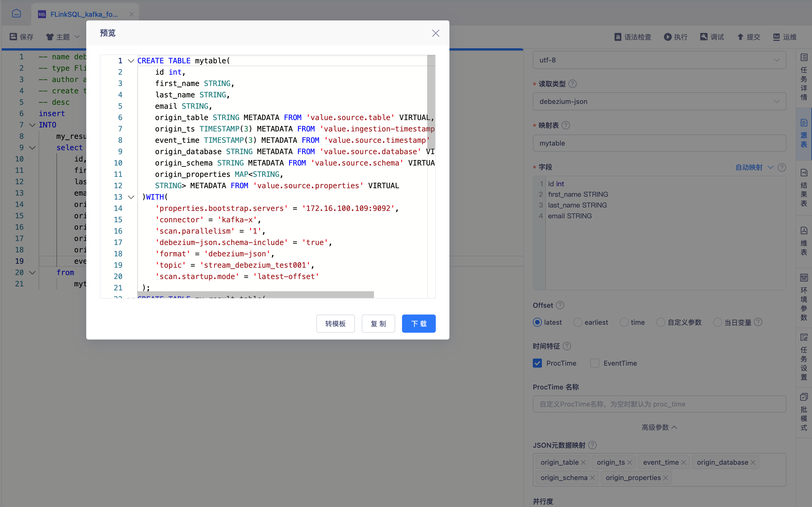Select the latest offset radio

point(537,322)
